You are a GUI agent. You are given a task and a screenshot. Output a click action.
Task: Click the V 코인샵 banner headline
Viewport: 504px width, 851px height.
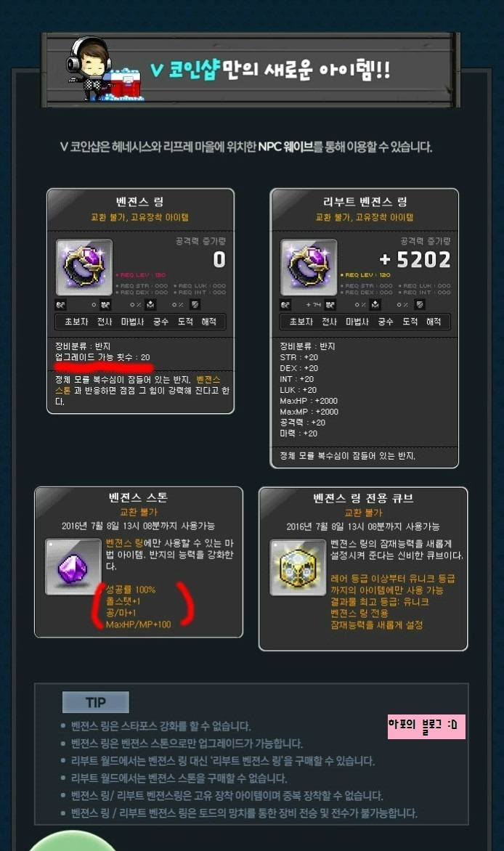(270, 70)
